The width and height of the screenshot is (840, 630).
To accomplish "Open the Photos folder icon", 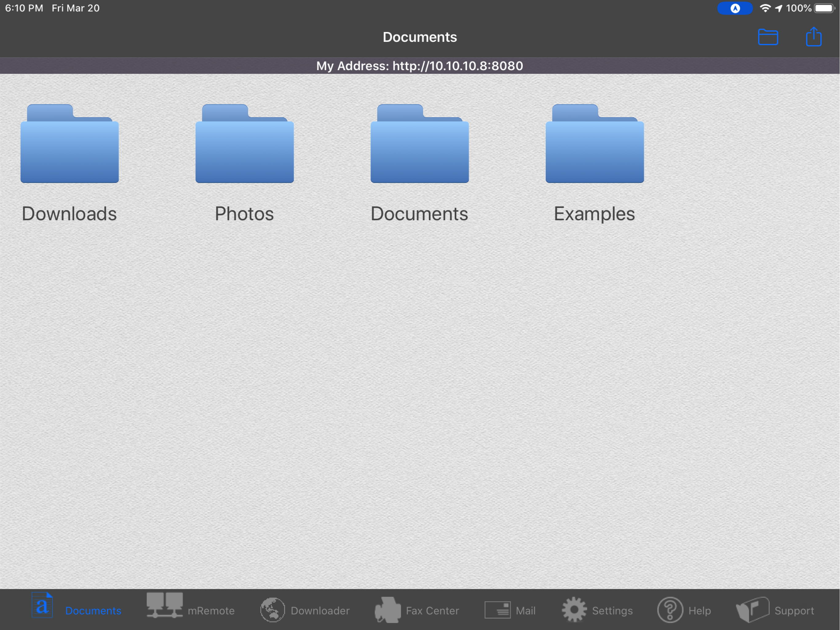I will pos(244,144).
